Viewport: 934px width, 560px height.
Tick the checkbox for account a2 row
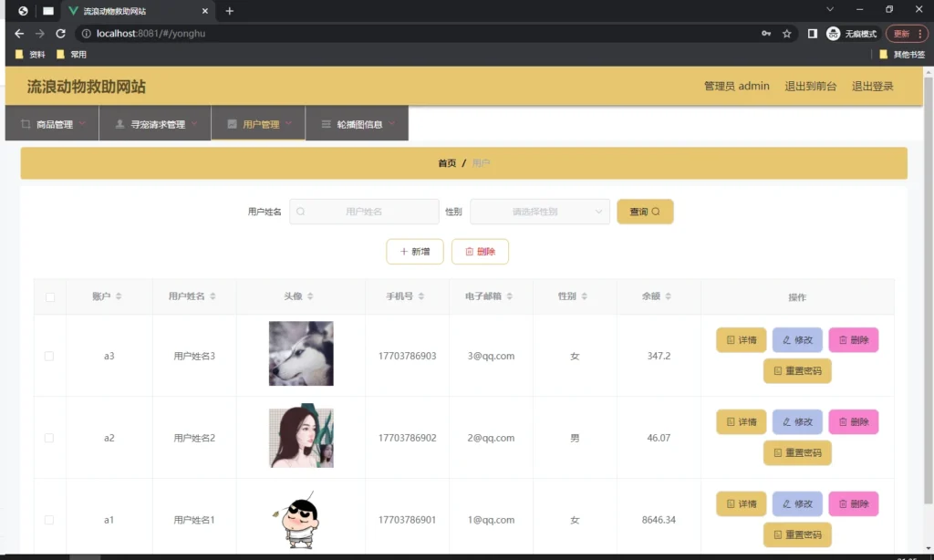49,438
